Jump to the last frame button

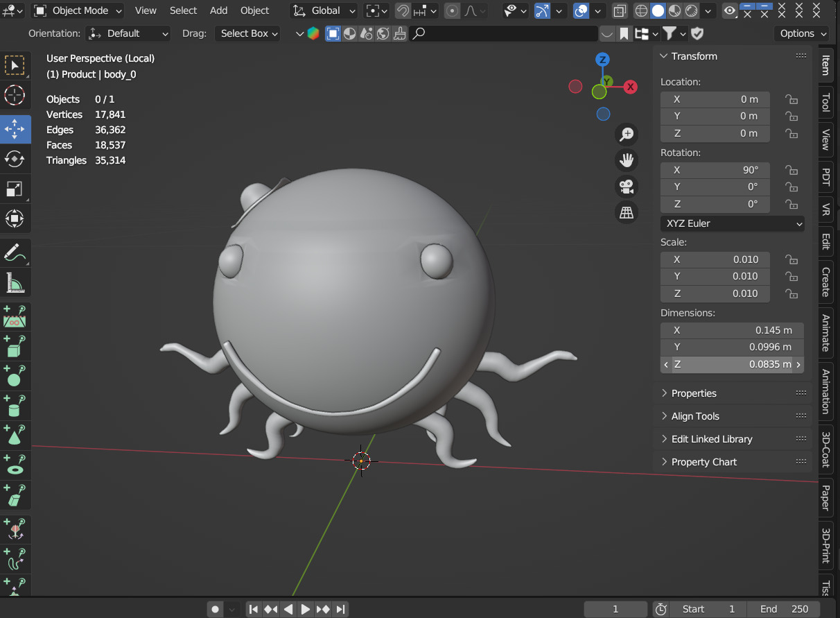[x=340, y=609]
